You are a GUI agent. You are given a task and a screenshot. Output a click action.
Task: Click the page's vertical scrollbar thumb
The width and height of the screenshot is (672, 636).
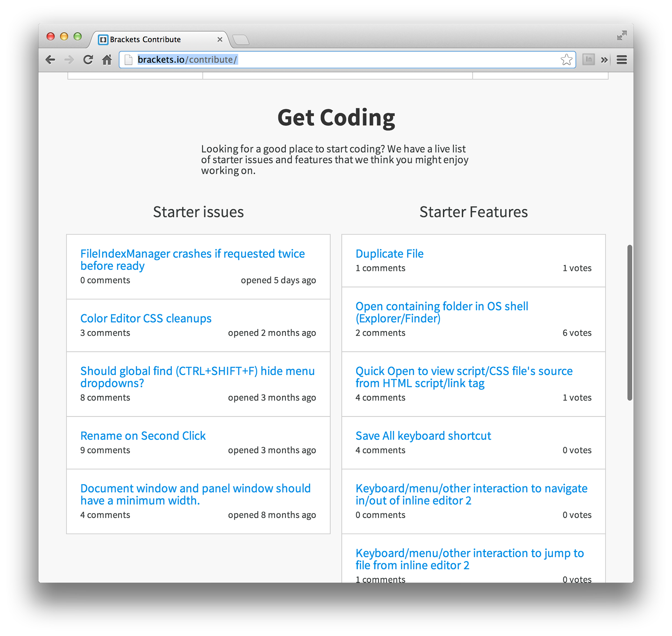click(x=630, y=323)
